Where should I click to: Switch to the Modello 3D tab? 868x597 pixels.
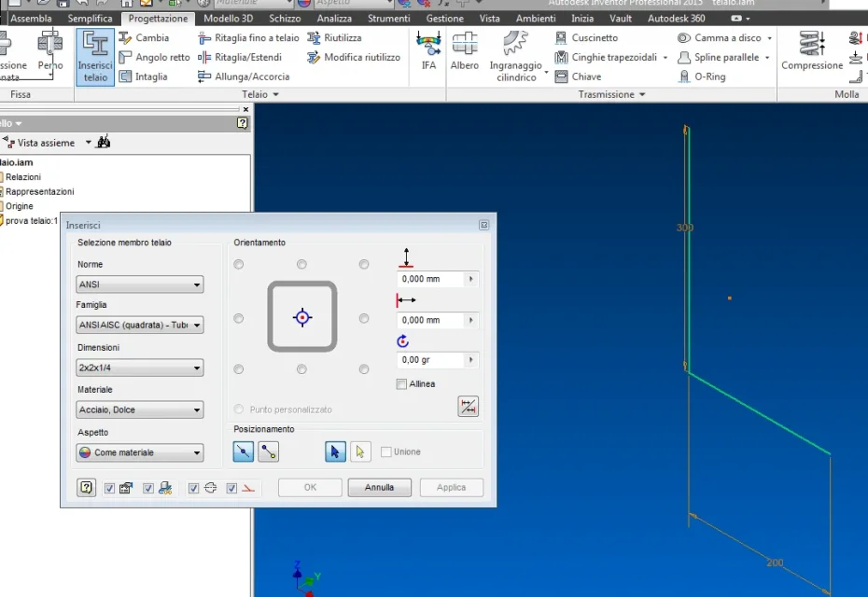pyautogui.click(x=228, y=19)
